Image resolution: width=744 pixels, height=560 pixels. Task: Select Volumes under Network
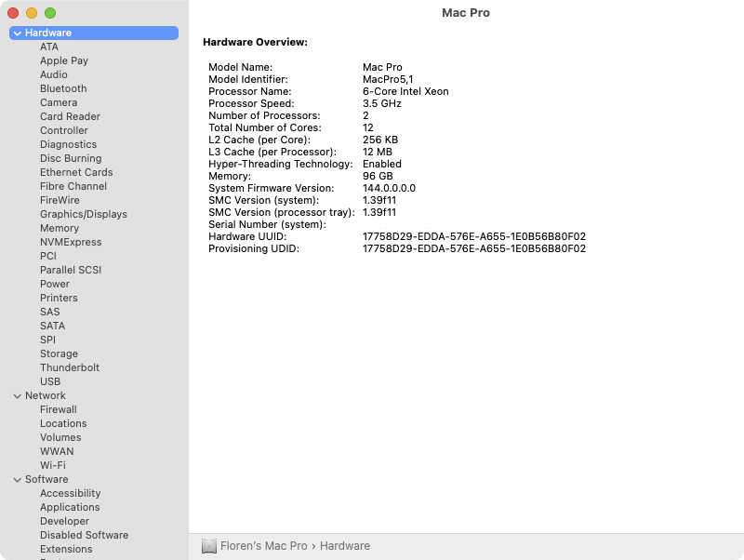60,437
